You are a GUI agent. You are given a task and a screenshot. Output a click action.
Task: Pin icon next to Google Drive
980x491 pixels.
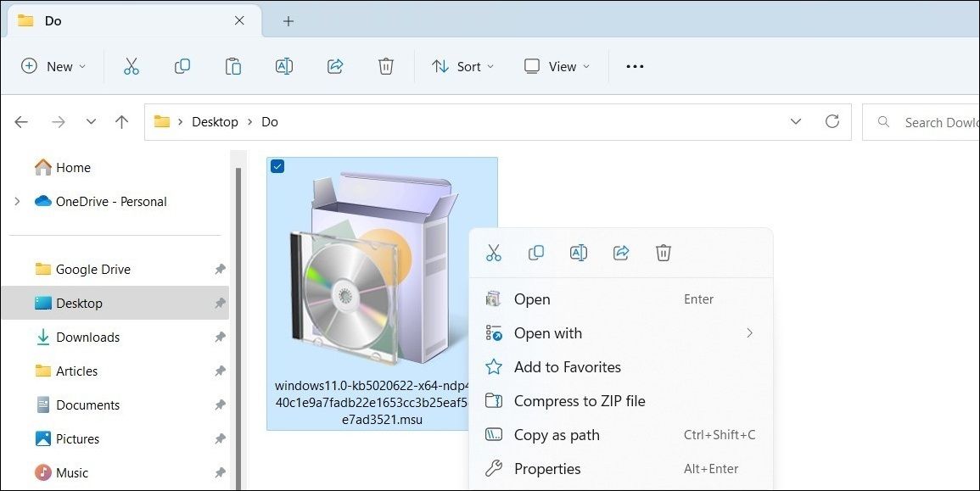pyautogui.click(x=220, y=269)
